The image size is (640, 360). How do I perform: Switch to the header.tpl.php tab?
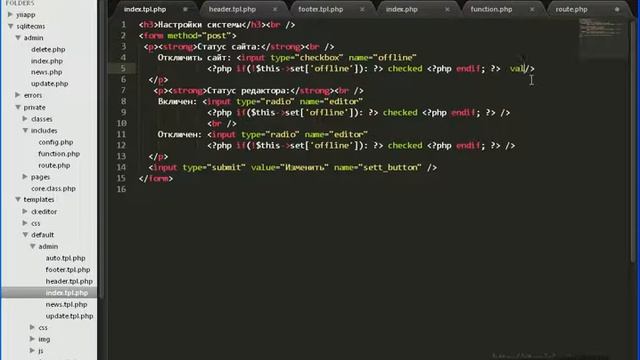coord(232,9)
